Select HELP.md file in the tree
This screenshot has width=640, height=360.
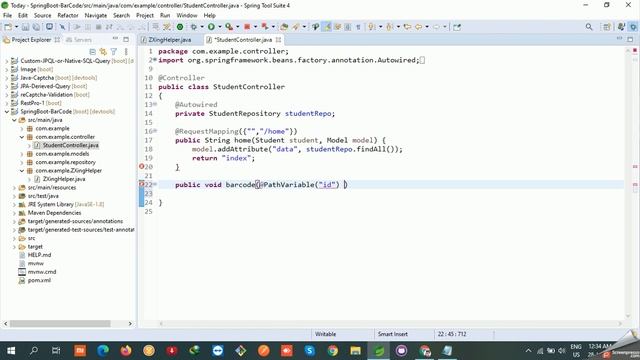[x=39, y=255]
